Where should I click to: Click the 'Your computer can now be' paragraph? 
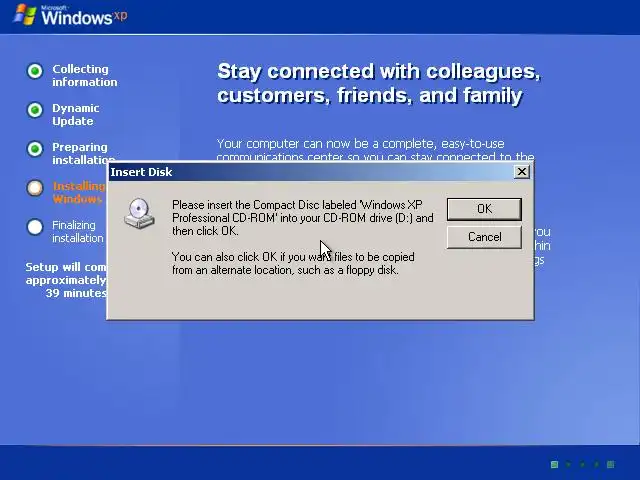(x=376, y=150)
